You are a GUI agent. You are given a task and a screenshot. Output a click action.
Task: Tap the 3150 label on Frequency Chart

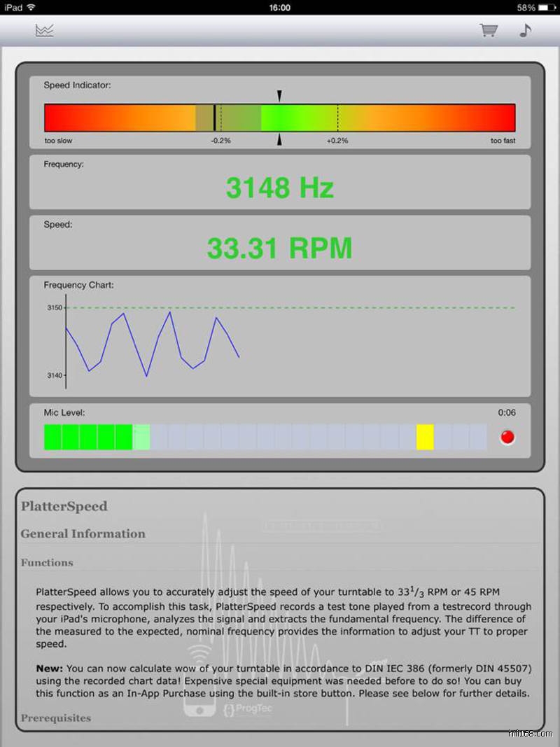pyautogui.click(x=55, y=308)
